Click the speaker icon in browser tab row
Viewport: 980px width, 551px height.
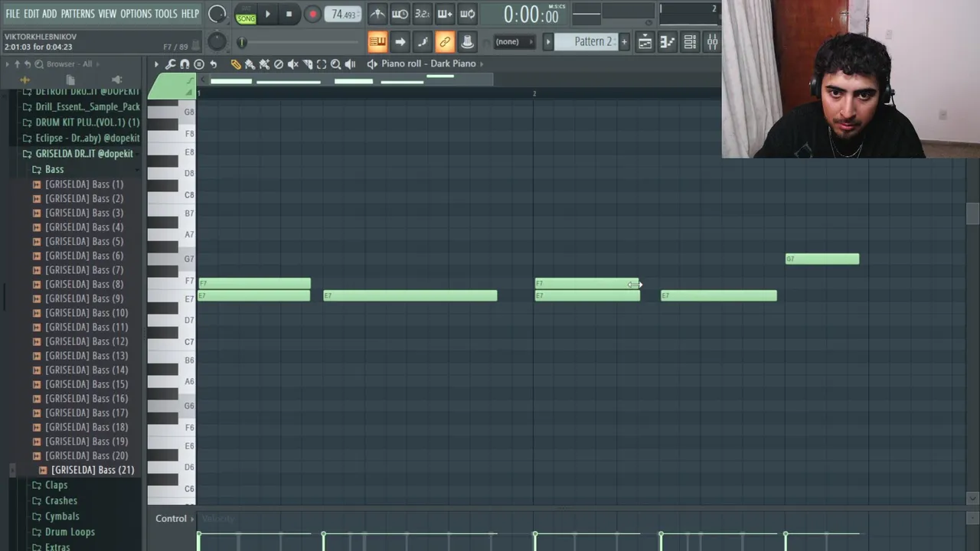click(x=116, y=80)
